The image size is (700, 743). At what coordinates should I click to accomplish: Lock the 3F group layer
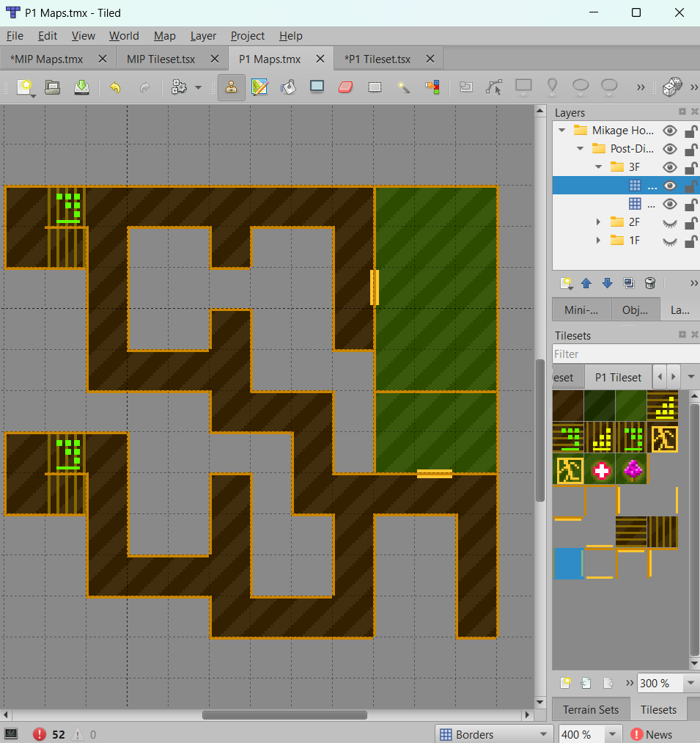[x=691, y=167]
